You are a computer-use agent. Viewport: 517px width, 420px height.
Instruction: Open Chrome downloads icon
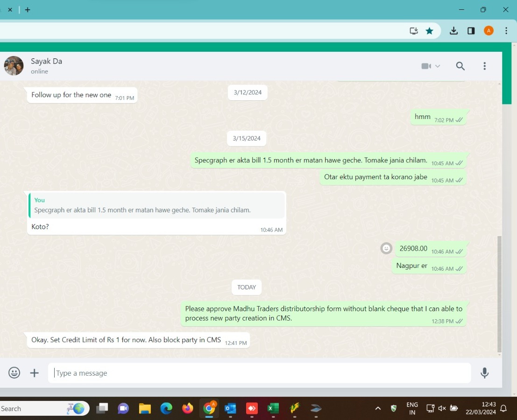[453, 31]
